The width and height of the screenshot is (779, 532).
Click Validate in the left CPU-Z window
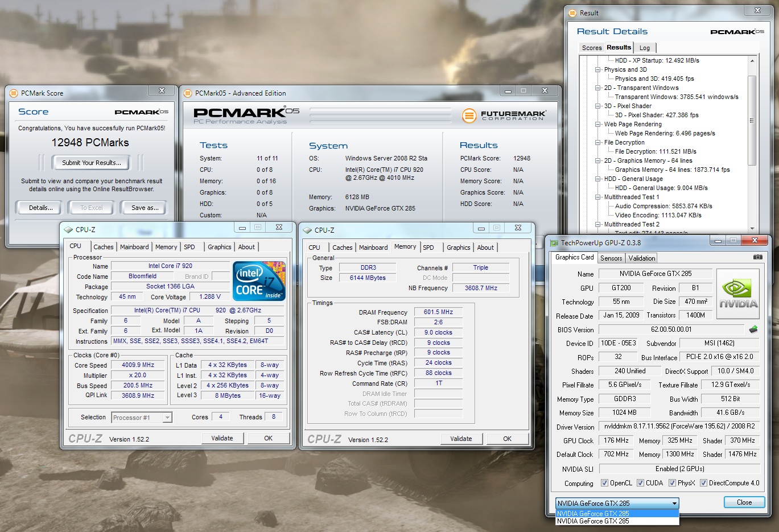(x=222, y=438)
